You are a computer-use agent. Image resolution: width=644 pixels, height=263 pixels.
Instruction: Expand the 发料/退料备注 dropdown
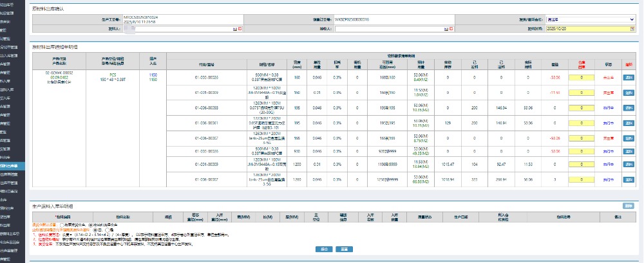click(x=589, y=19)
